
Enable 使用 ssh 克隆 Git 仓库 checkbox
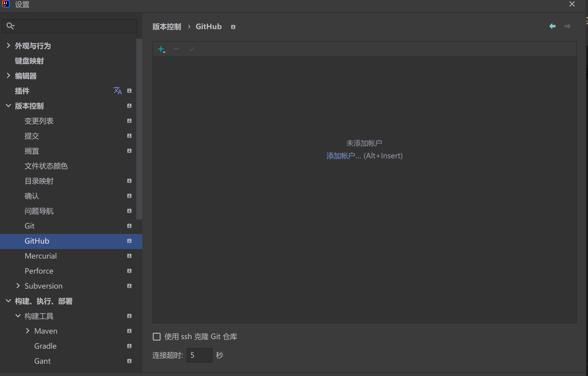click(157, 337)
